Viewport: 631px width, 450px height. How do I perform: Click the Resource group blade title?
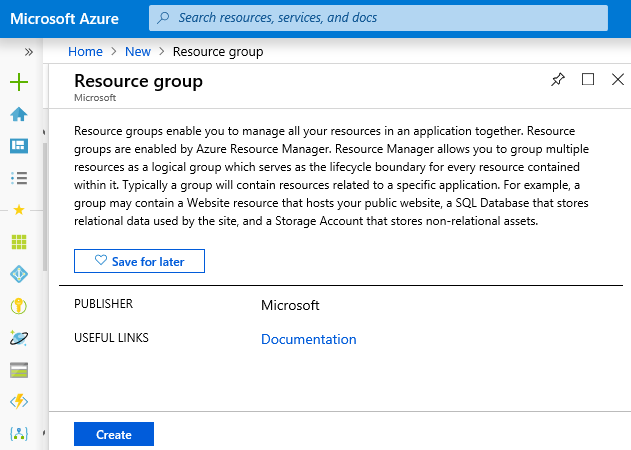(138, 81)
